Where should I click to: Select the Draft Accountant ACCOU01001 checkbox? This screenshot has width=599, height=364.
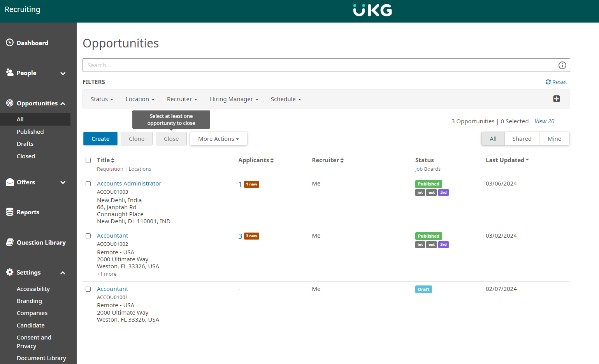pyautogui.click(x=88, y=289)
